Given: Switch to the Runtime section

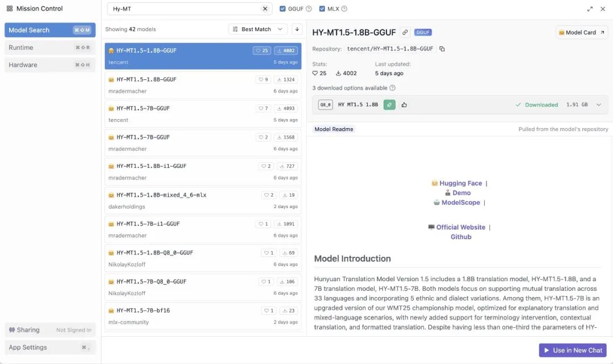Looking at the screenshot, I should (x=49, y=48).
